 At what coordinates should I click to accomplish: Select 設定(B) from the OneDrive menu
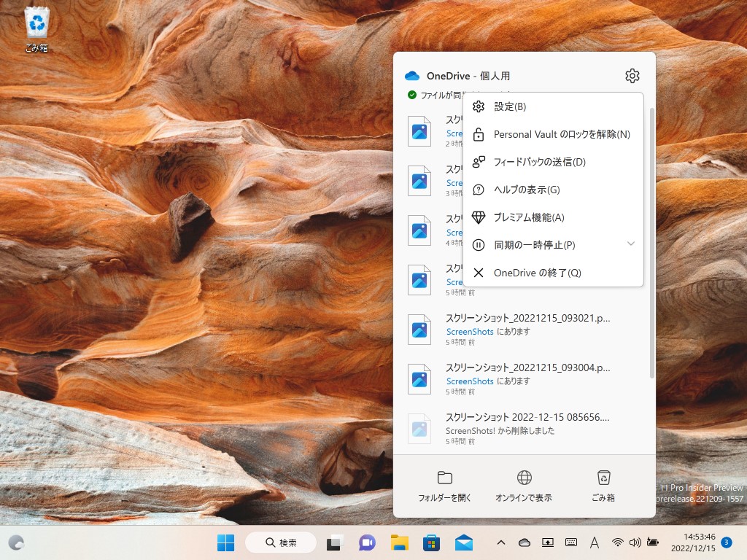click(x=511, y=106)
